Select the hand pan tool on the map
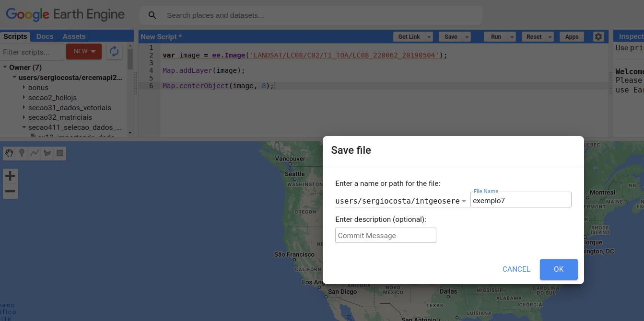The image size is (644, 321). (9, 153)
